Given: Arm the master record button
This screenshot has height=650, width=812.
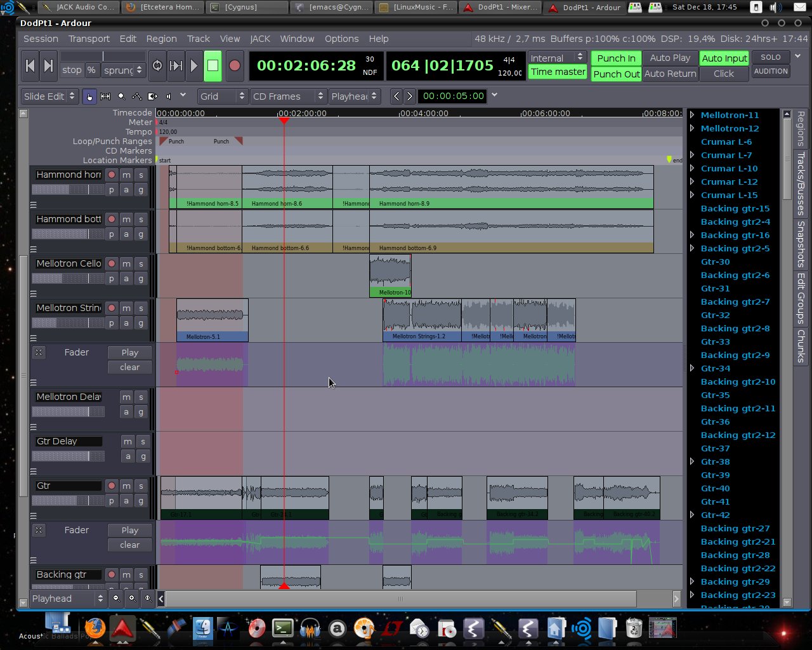Looking at the screenshot, I should click(235, 66).
